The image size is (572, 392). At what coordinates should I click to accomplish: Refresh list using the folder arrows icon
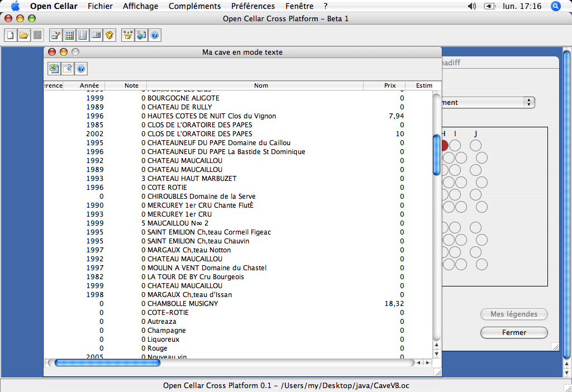pyautogui.click(x=68, y=69)
